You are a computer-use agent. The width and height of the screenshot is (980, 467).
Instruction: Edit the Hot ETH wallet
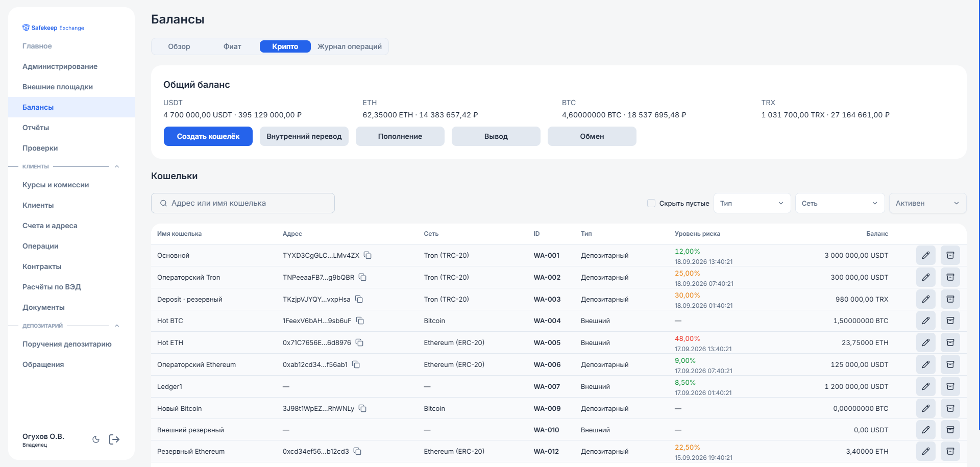click(x=926, y=342)
